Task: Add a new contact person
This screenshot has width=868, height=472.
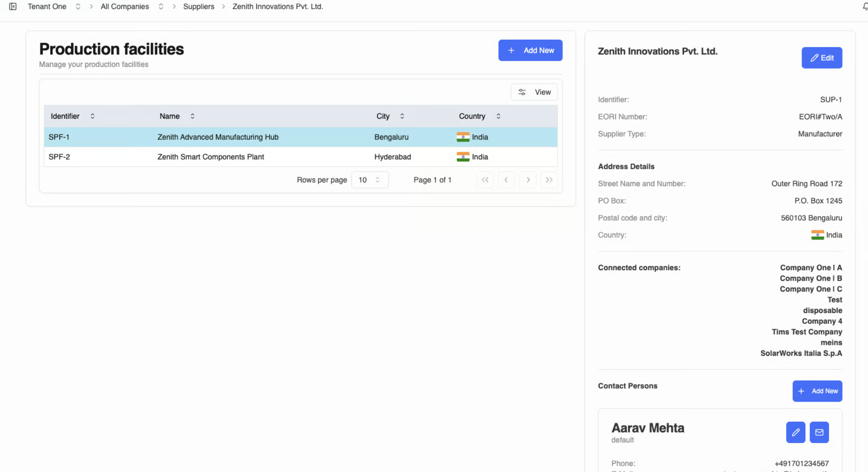Action: pos(817,391)
